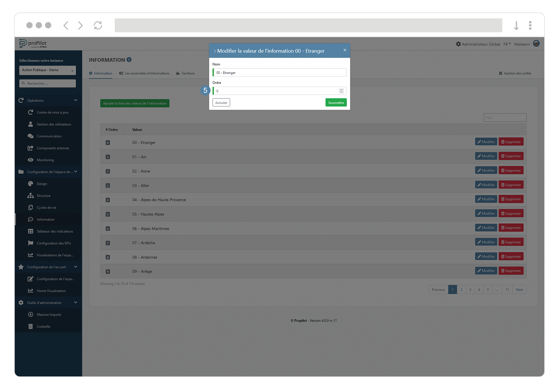Click the Ordre number stepper arrows
Image resolution: width=559 pixels, height=392 pixels.
pos(341,91)
